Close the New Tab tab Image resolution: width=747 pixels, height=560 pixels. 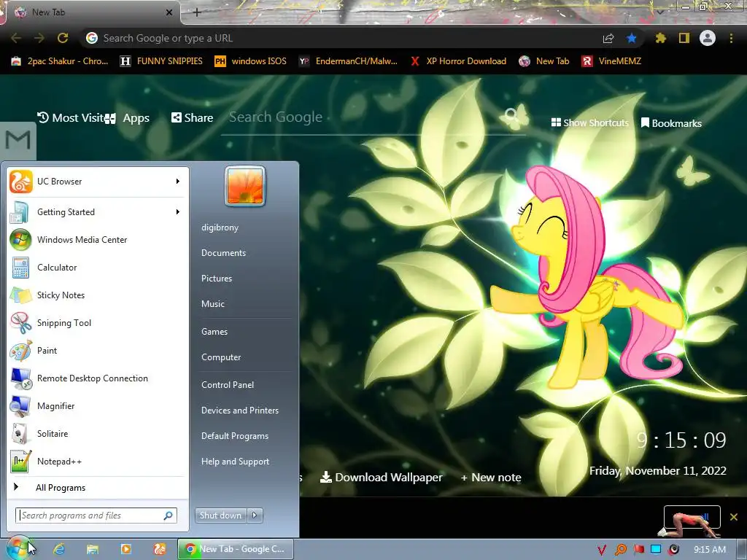click(169, 12)
